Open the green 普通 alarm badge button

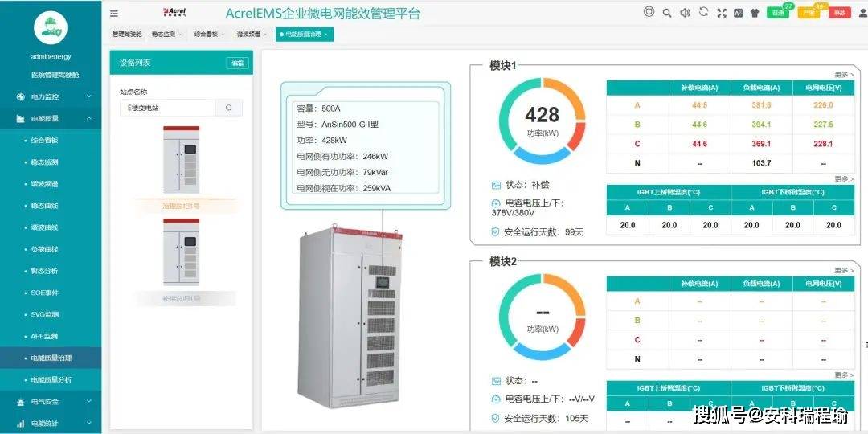click(x=778, y=12)
